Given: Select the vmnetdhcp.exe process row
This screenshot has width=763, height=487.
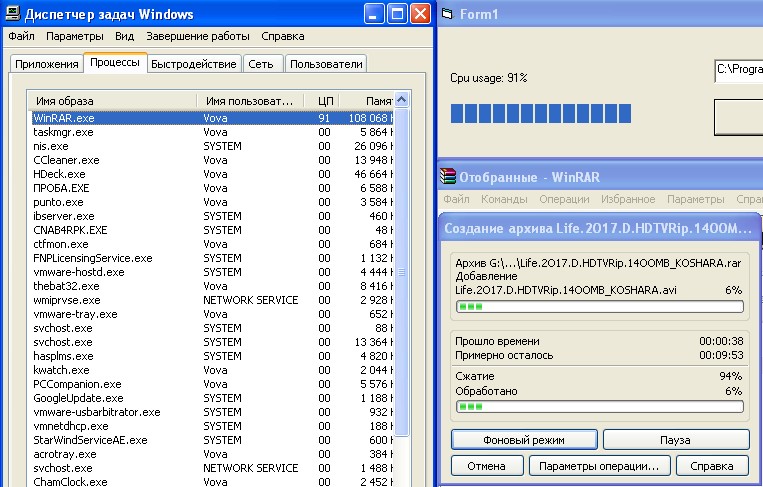Looking at the screenshot, I should pyautogui.click(x=212, y=426).
